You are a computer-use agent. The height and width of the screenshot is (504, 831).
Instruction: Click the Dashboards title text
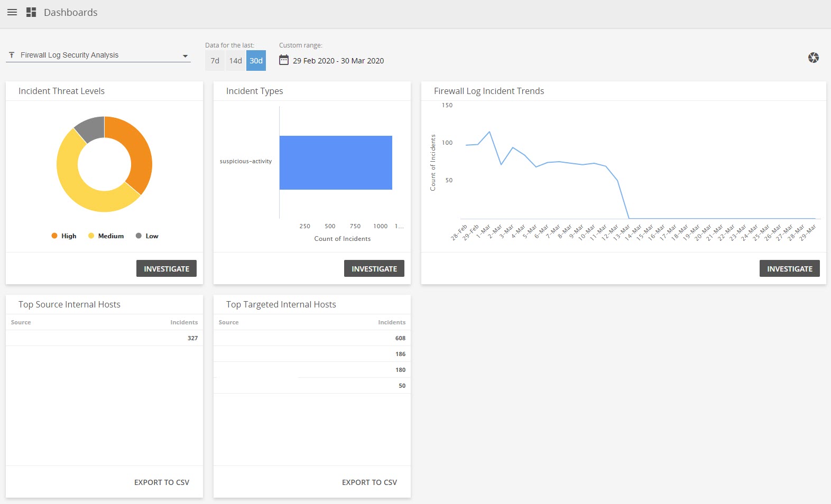tap(71, 12)
